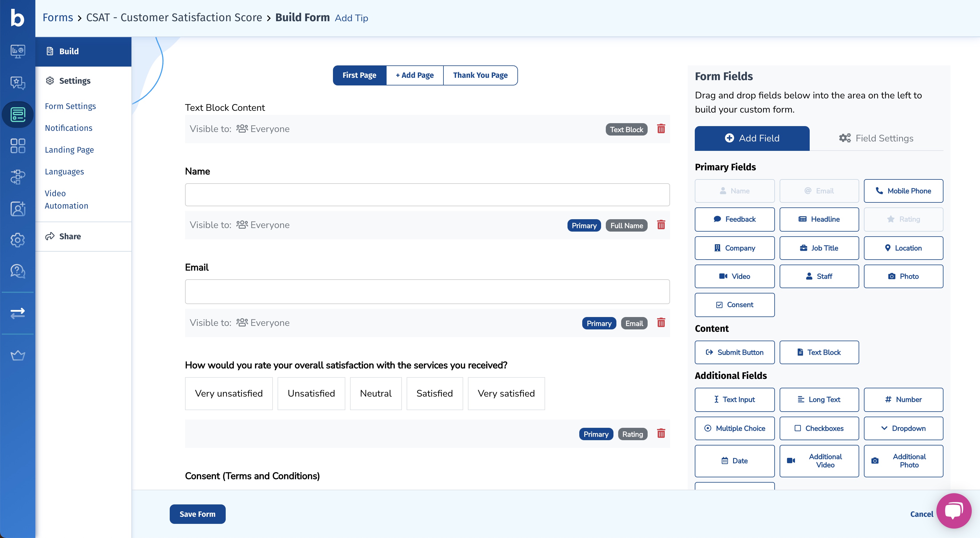This screenshot has height=538, width=980.
Task: Click the Save Form button
Action: [x=197, y=514]
